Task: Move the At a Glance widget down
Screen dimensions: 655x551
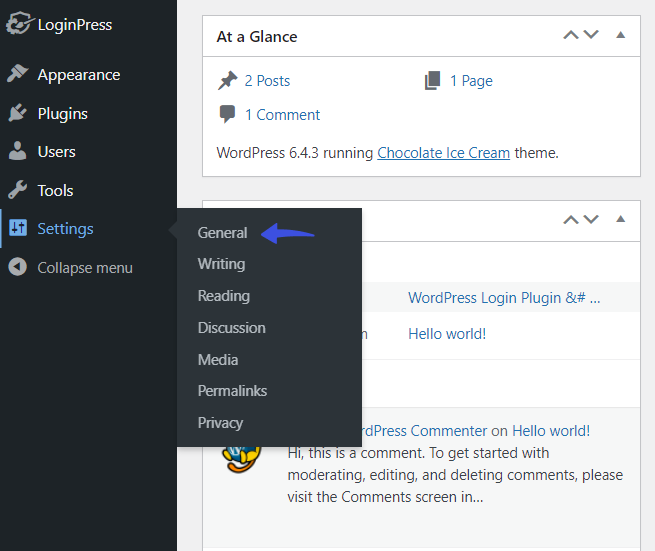Action: click(591, 35)
